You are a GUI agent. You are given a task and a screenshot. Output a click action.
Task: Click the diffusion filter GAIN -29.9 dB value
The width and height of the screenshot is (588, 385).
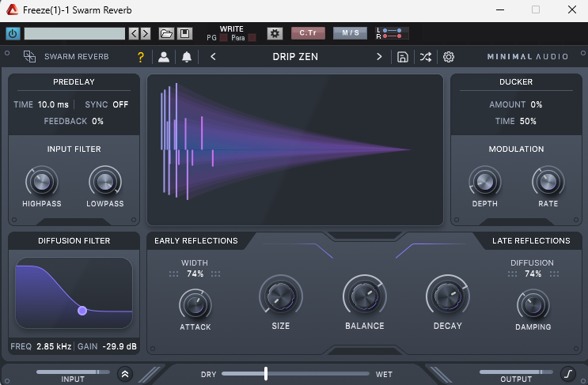coord(119,346)
